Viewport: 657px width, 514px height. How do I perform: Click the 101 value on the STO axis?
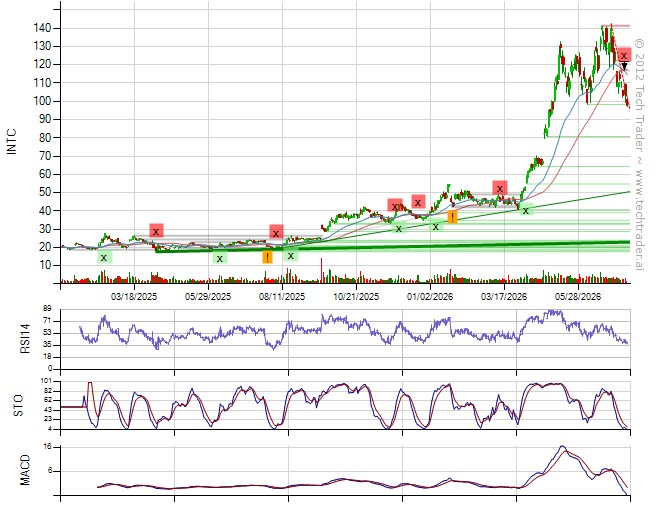(46, 381)
